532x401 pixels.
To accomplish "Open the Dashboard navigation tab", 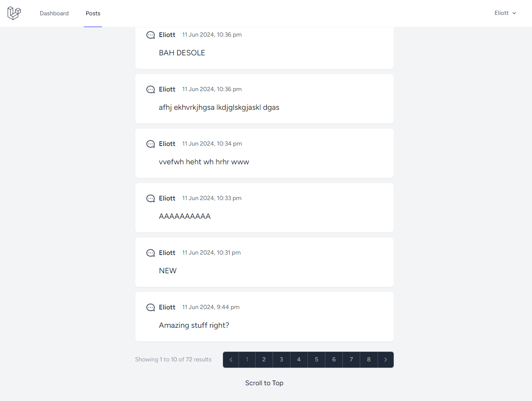I will coord(54,13).
